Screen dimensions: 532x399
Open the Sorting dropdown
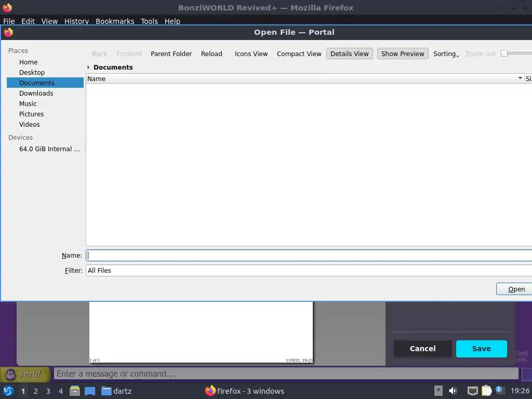point(446,54)
